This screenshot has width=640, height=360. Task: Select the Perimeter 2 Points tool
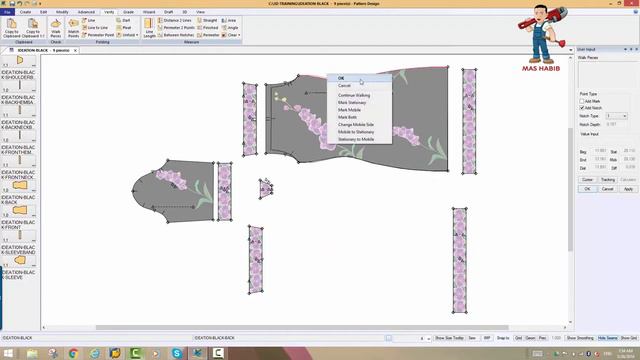coord(176,27)
